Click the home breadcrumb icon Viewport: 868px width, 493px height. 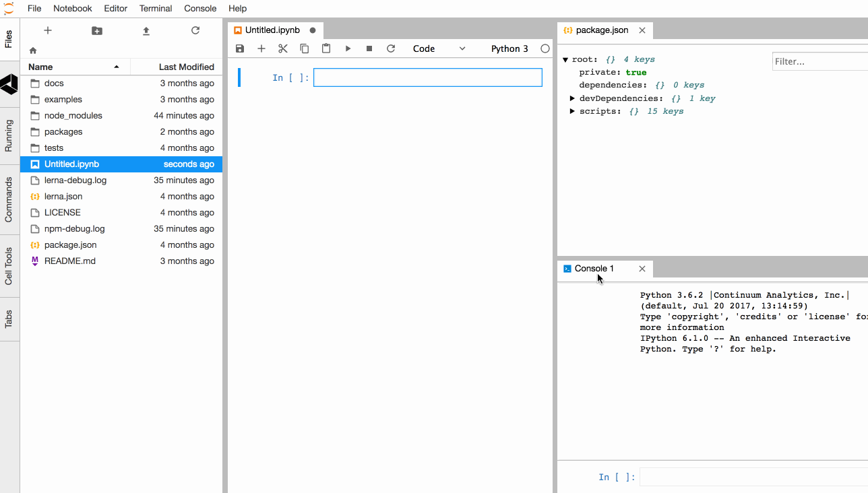pos(31,49)
